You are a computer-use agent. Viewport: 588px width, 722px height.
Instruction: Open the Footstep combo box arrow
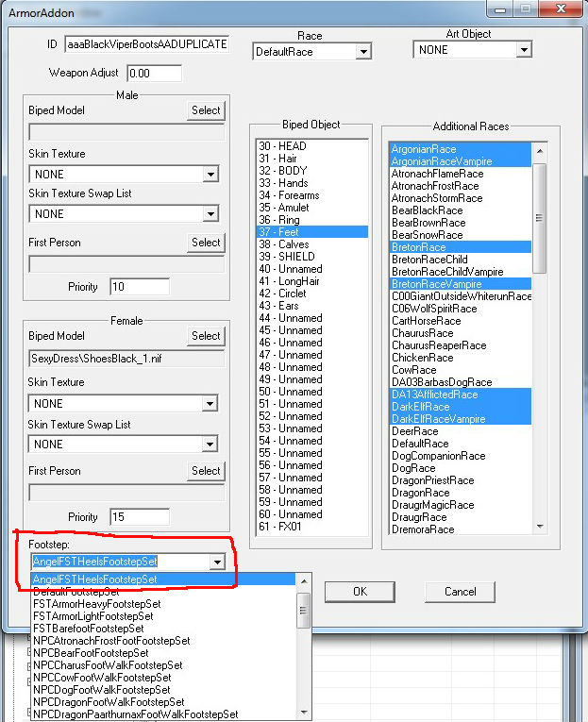pyautogui.click(x=217, y=562)
